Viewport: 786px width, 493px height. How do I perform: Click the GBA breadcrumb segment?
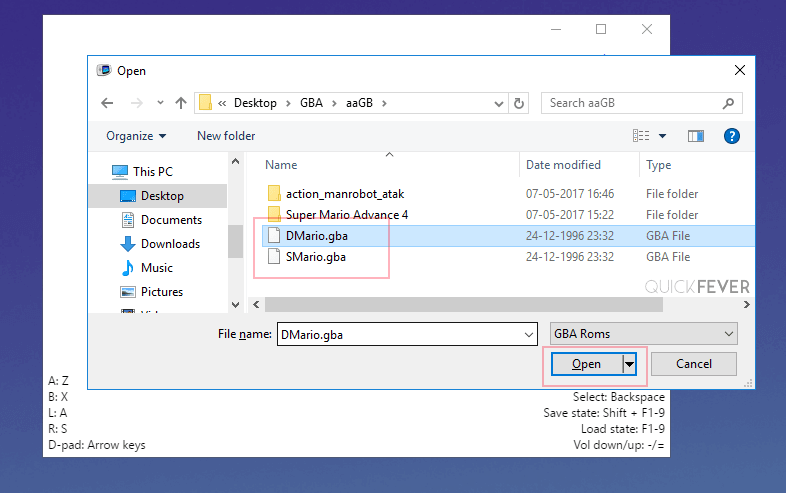(311, 103)
